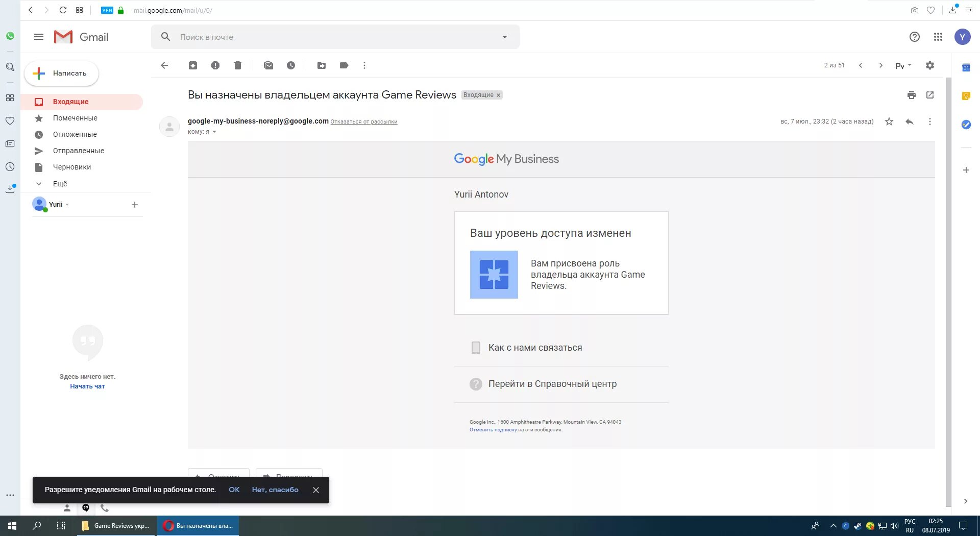Image resolution: width=980 pixels, height=536 pixels.
Task: Open WhatsApp in Opera sidebar
Action: (x=10, y=36)
